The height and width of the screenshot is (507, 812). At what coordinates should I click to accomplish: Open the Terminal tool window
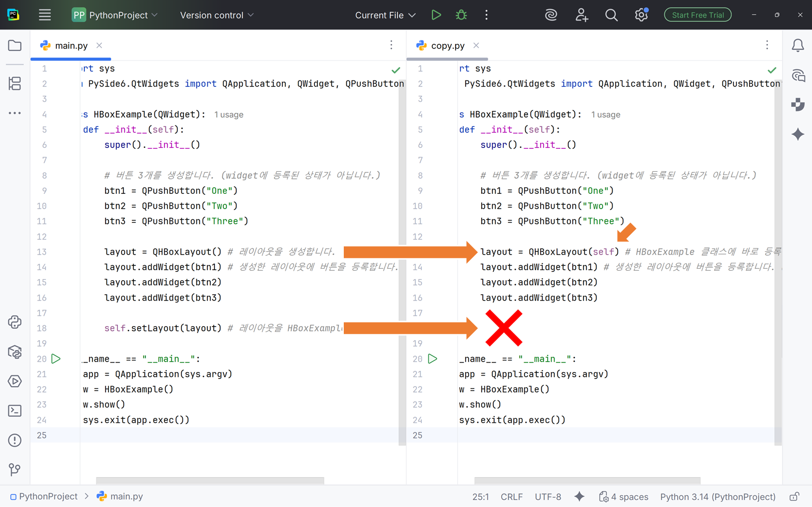(x=15, y=411)
